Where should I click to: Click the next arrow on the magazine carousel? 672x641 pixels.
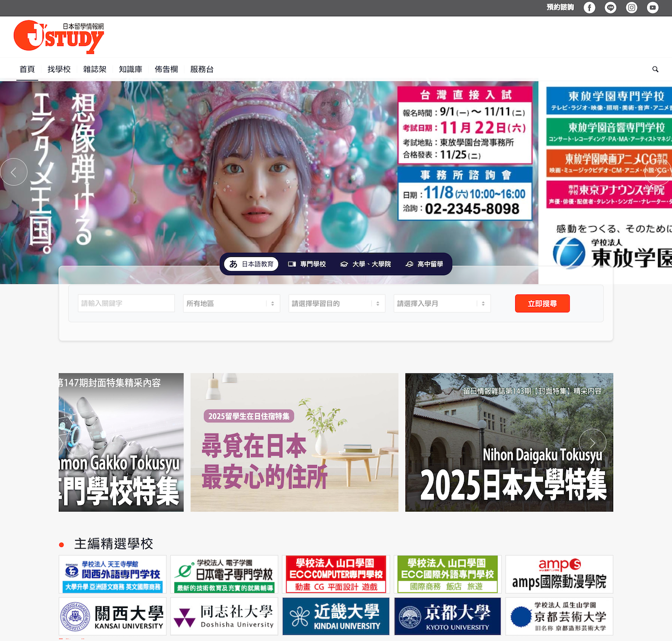592,442
